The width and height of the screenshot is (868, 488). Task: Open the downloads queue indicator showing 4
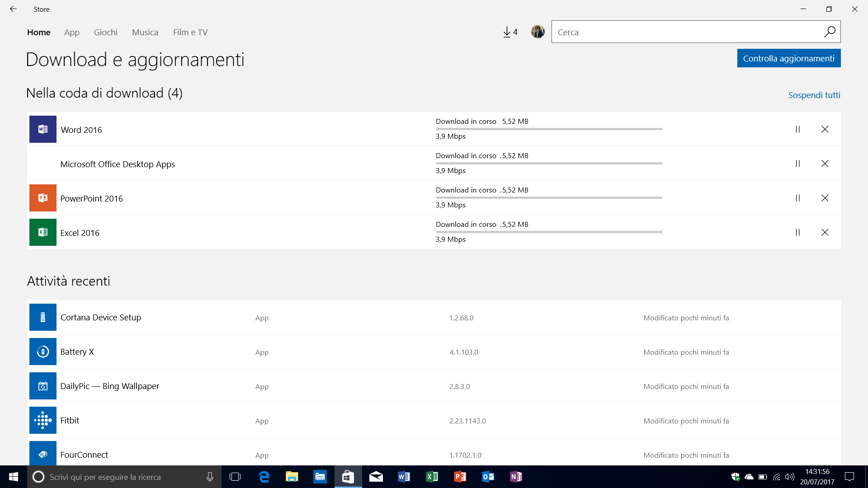[510, 32]
